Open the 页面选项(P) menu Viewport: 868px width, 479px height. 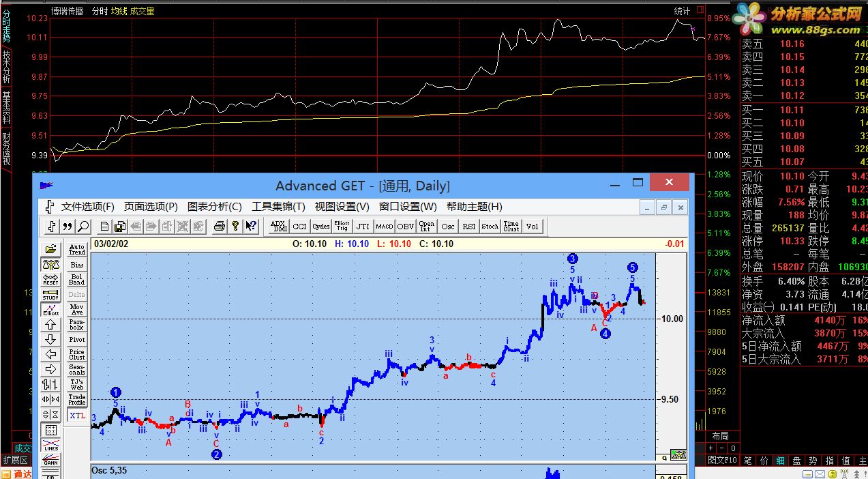(x=151, y=207)
